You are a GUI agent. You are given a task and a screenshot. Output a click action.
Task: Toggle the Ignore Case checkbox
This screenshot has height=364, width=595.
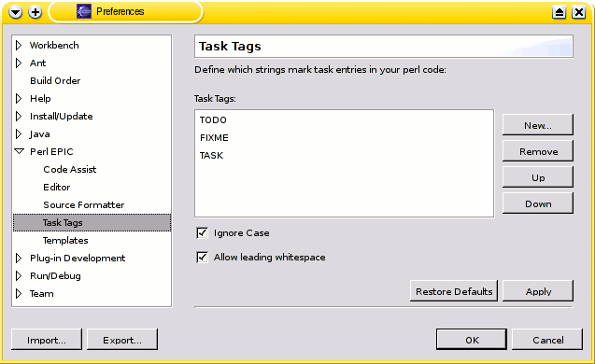pos(203,232)
